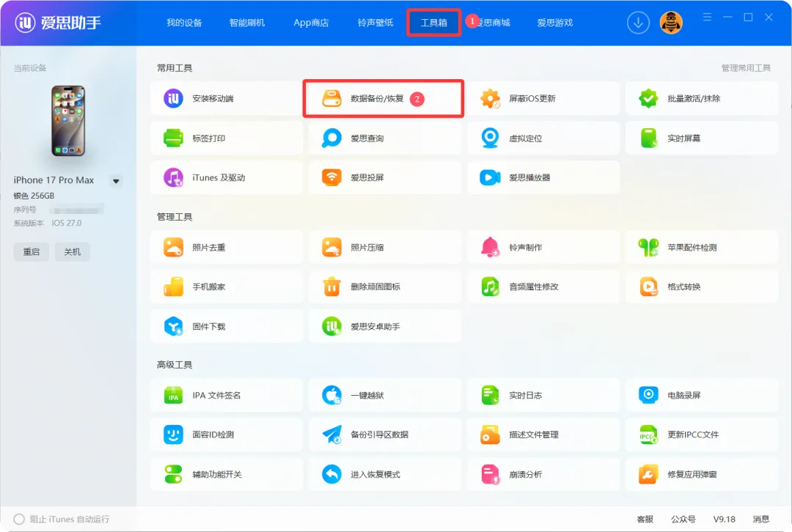Launch 批量激活/抹除 tool
792x532 pixels.
702,98
